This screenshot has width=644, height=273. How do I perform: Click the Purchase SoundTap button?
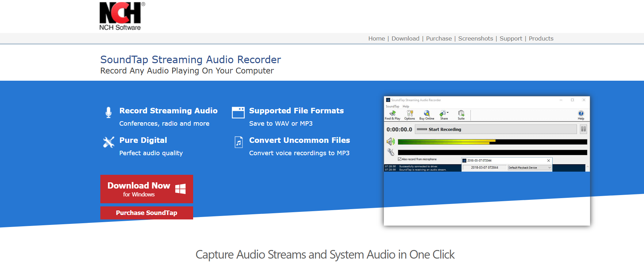click(x=146, y=213)
